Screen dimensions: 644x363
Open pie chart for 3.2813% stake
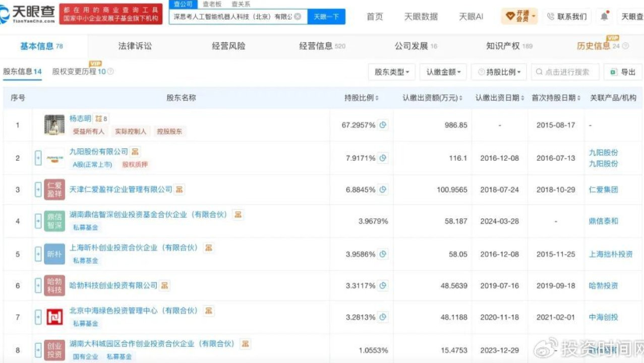pos(383,317)
